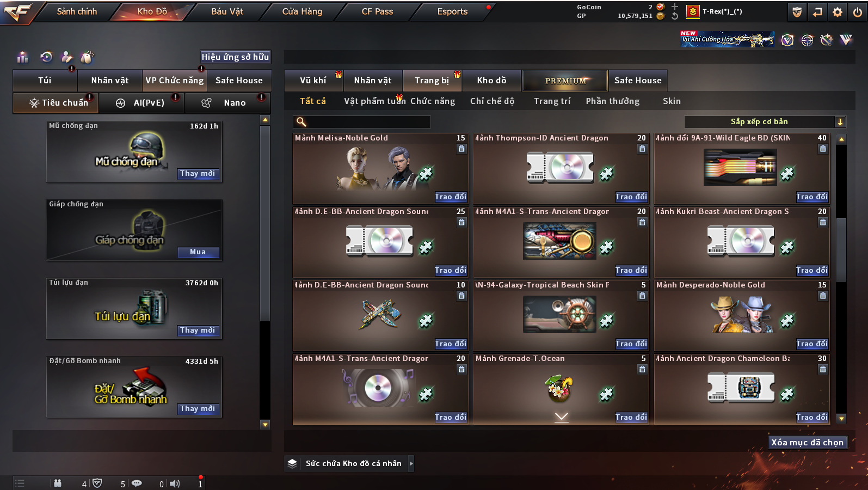Click Xóa mục đã chọn button
This screenshot has width=868, height=490.
click(807, 442)
